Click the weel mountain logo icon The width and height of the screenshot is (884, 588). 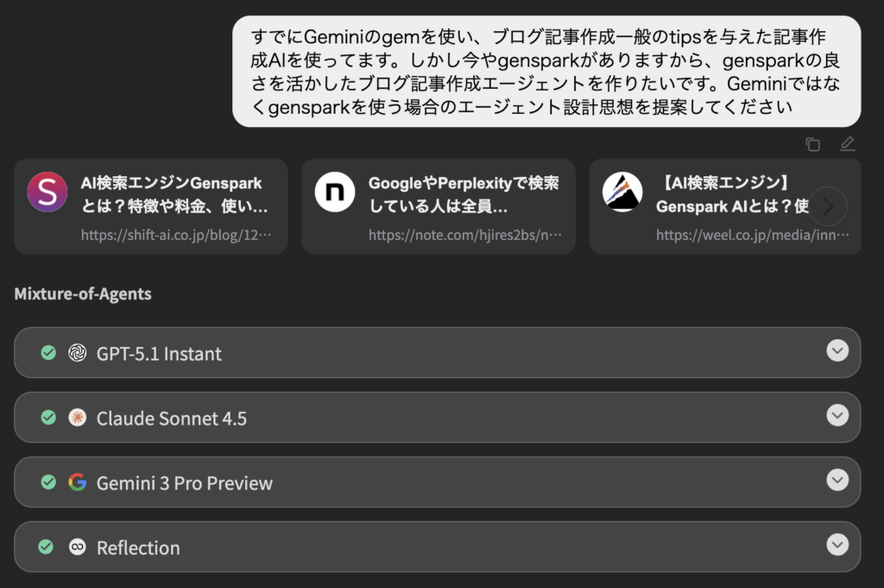click(622, 192)
